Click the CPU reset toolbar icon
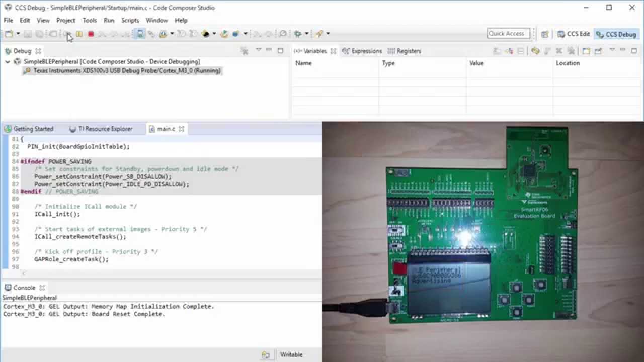The image size is (644, 362). click(163, 34)
